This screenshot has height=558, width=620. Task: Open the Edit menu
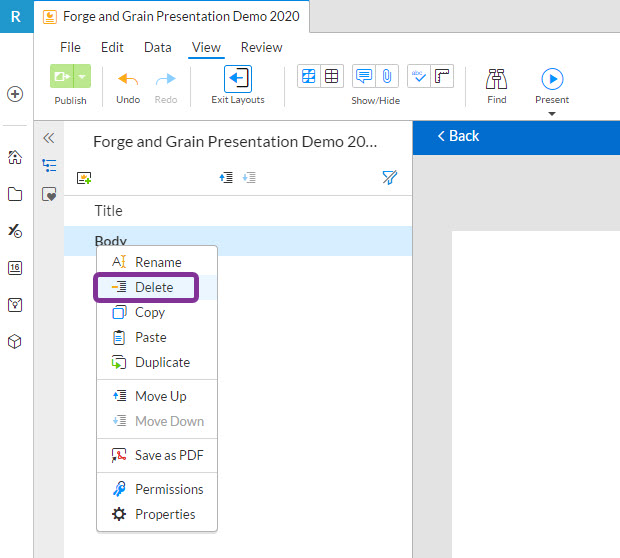point(112,47)
